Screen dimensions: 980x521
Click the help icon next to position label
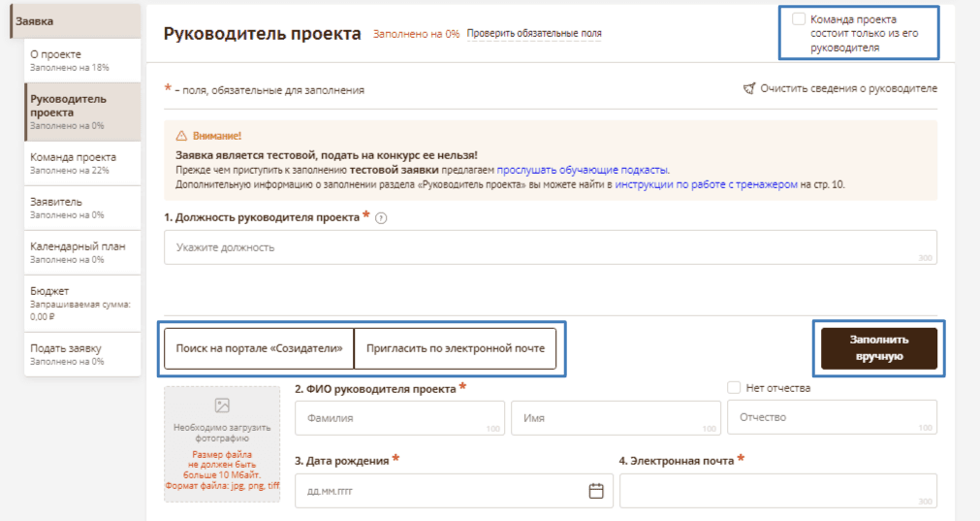[381, 218]
